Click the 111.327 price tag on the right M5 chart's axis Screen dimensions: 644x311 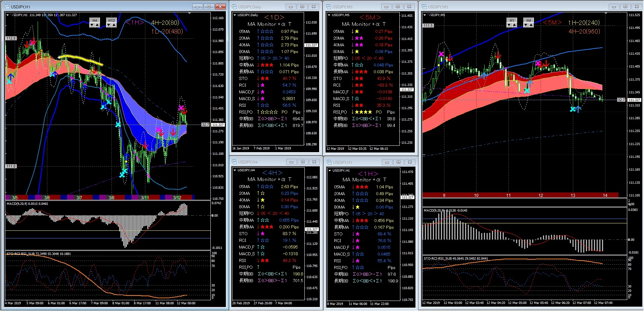(634, 100)
